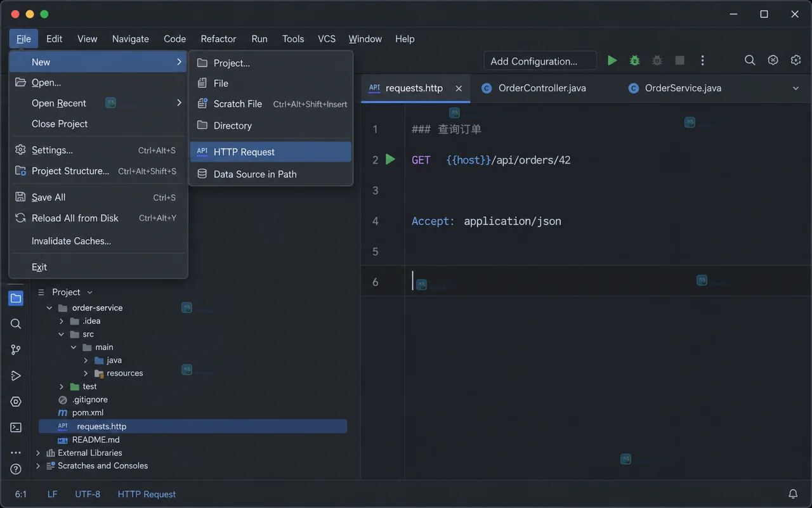Viewport: 812px width, 508px height.
Task: Choose Reload All from Disk
Action: [98, 218]
